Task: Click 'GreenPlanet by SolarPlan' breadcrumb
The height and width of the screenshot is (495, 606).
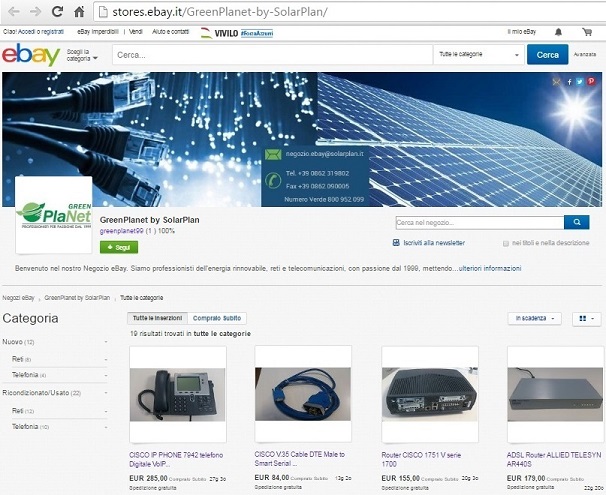Action: [77, 298]
